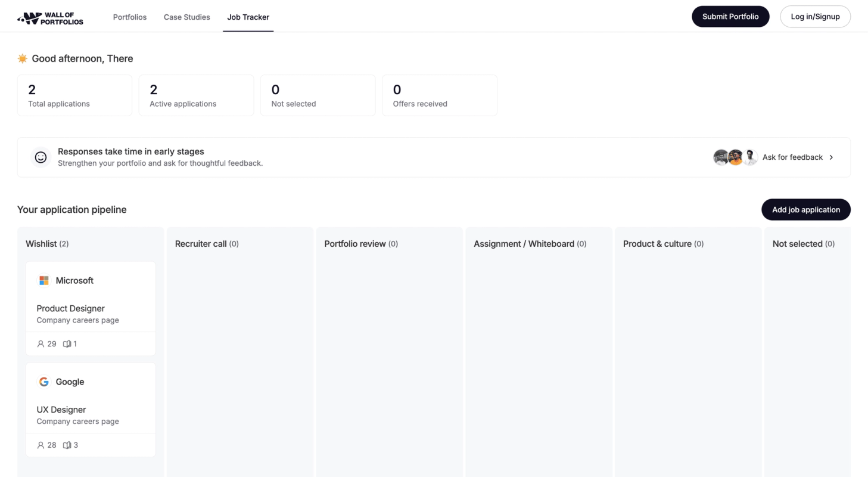
Task: Click the Strengthen your portfolio tip text
Action: click(160, 163)
